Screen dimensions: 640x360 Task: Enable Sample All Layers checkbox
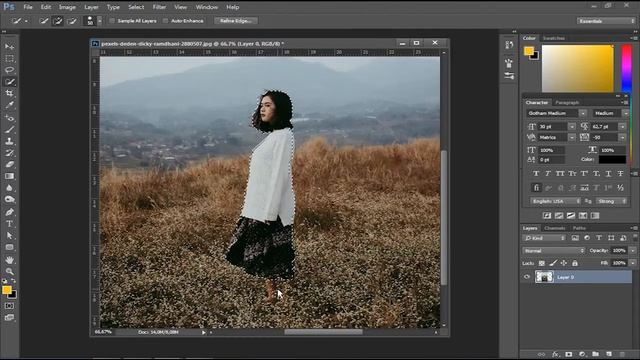[x=112, y=21]
